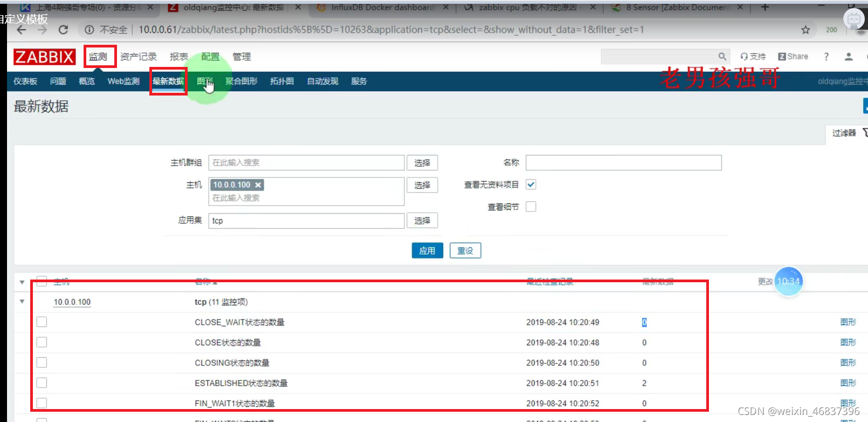
Task: Open the 资产记录 menu
Action: coord(138,57)
